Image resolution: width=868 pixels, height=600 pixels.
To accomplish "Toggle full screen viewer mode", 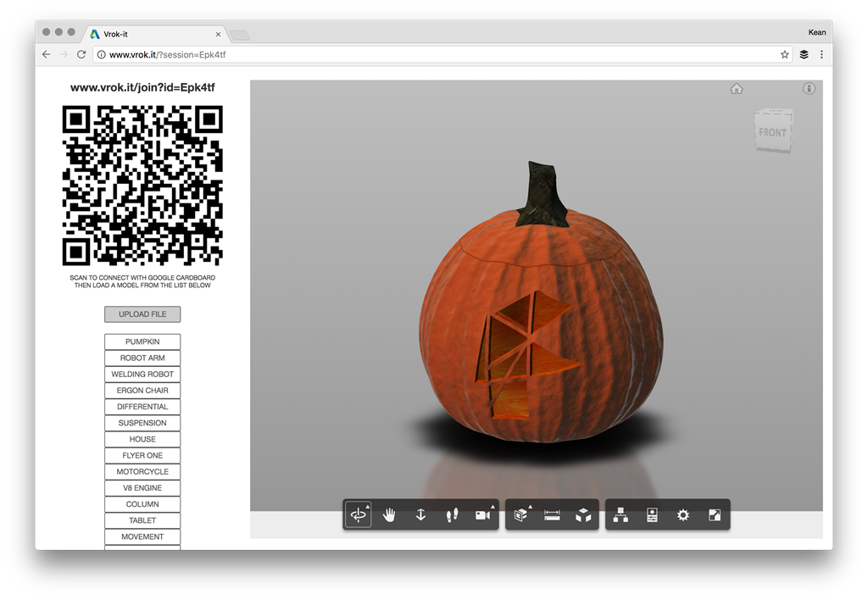I will click(715, 515).
